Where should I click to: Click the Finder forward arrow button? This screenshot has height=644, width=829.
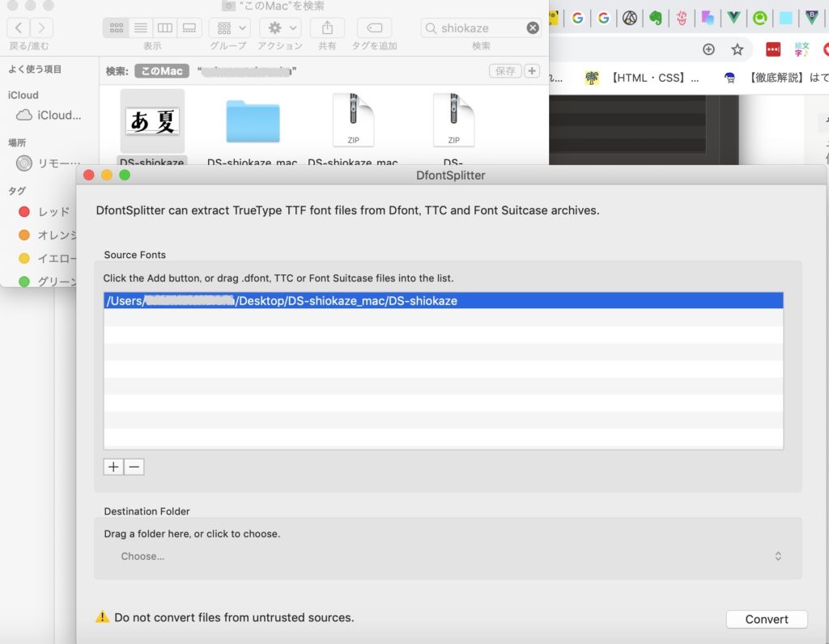click(41, 28)
